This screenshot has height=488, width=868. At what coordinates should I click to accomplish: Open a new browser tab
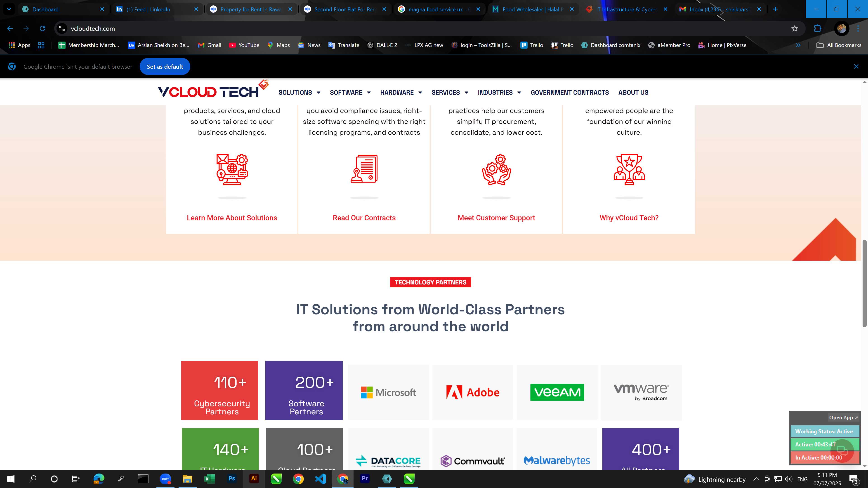pyautogui.click(x=775, y=9)
